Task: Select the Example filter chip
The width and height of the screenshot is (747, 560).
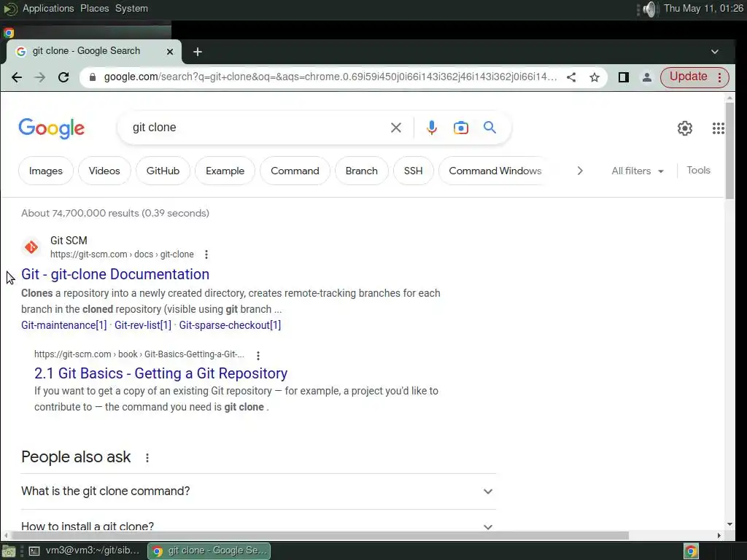Action: [x=225, y=171]
